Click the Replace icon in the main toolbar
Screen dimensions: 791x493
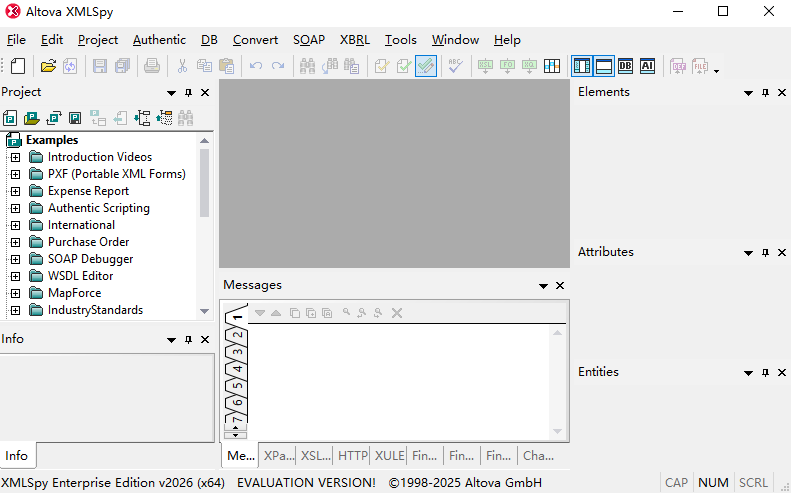click(329, 66)
